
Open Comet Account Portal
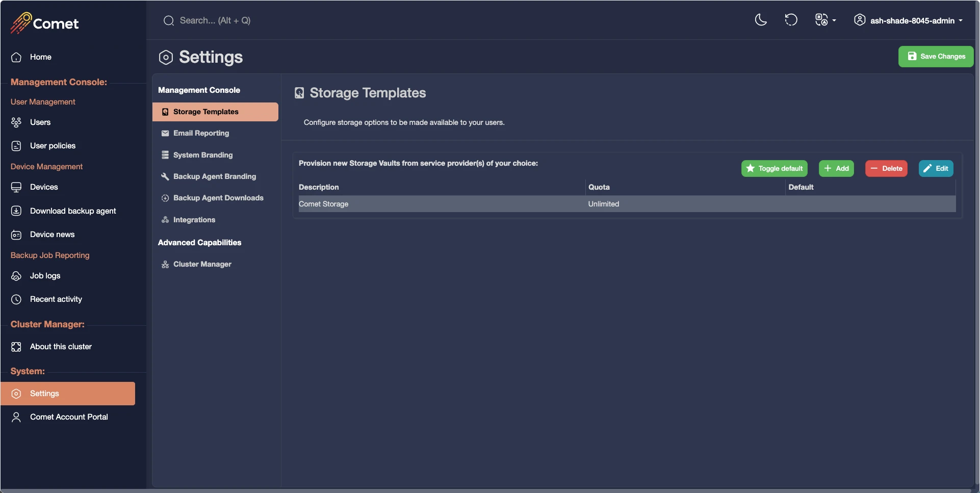coord(68,417)
